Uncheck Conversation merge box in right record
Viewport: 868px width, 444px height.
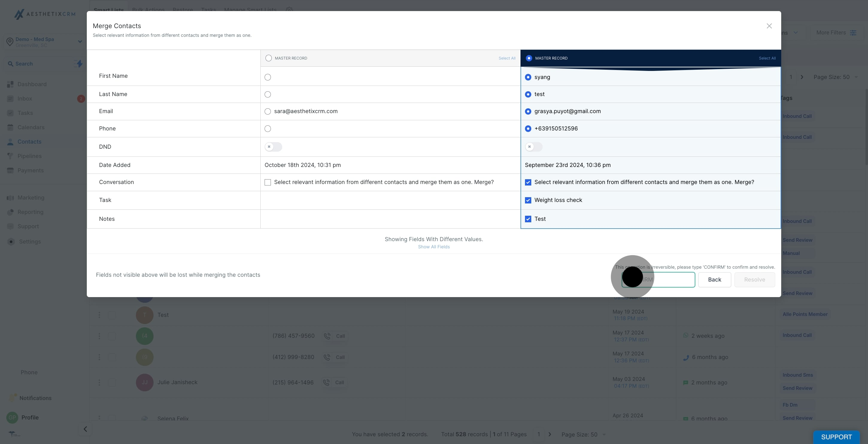coord(528,182)
